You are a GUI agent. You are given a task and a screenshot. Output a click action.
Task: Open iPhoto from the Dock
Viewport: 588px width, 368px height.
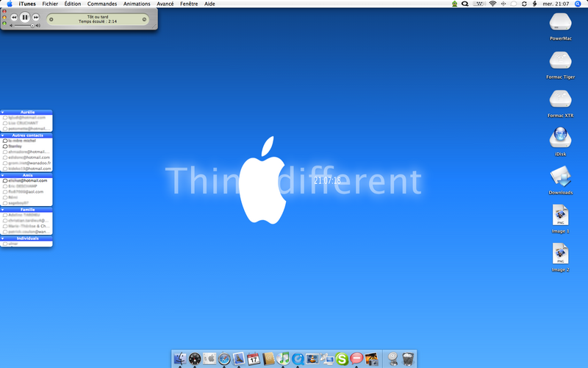371,359
